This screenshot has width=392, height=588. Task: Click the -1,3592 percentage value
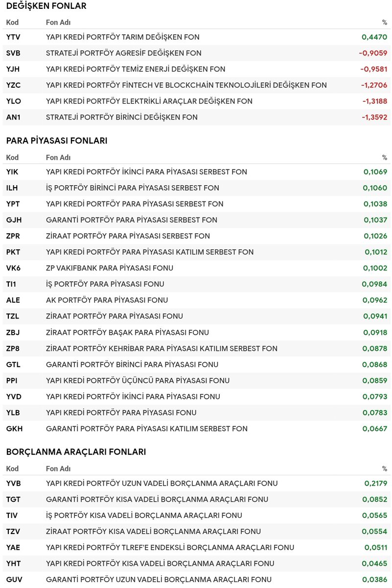pyautogui.click(x=374, y=117)
